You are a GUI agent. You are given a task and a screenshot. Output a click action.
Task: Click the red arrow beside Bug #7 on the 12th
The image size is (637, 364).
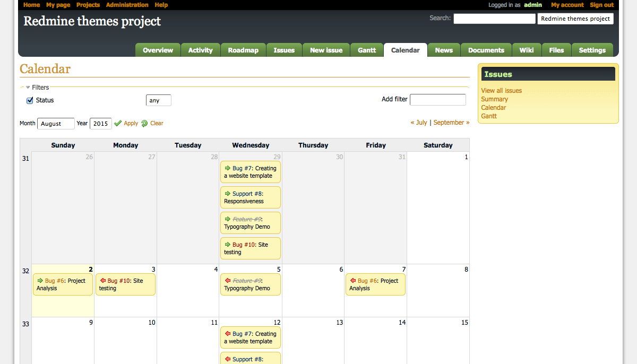point(227,334)
